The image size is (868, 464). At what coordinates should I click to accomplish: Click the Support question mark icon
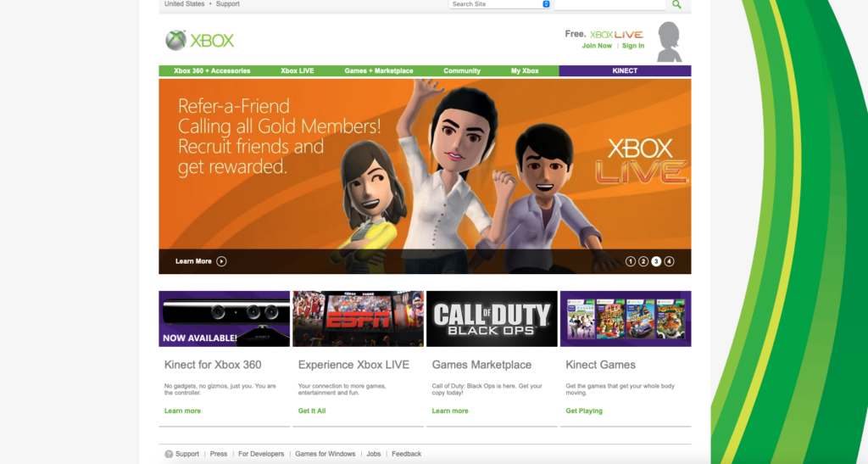(x=169, y=454)
